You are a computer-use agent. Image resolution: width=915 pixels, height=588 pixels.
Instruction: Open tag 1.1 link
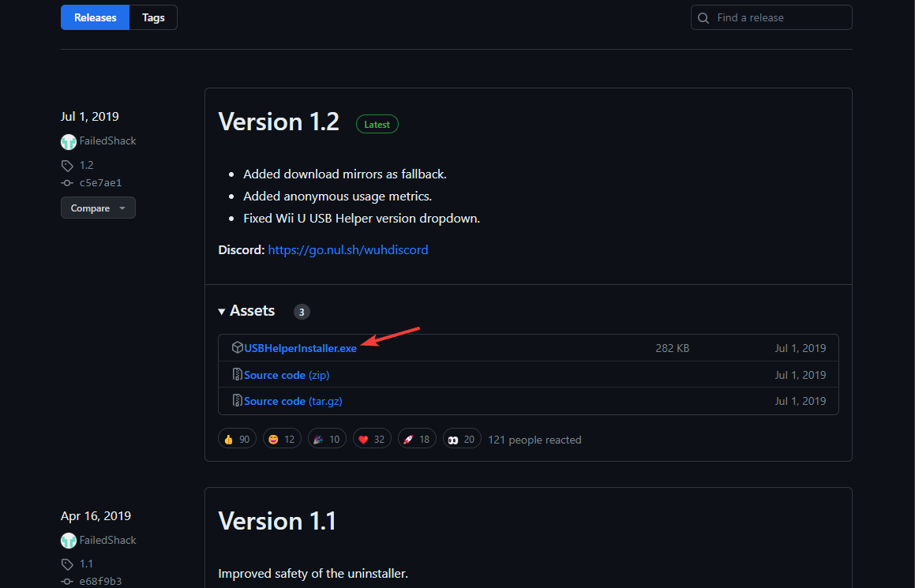pos(86,564)
